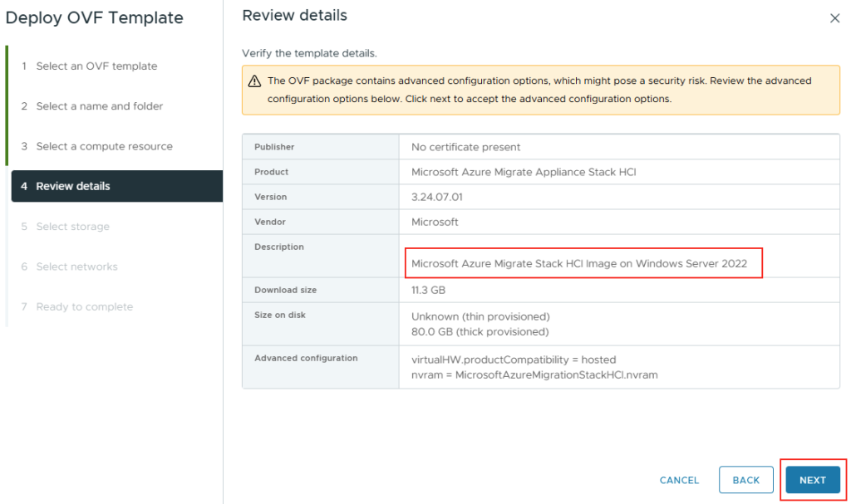The height and width of the screenshot is (504, 851).
Task: Click the 'Review details' page heading
Action: (295, 16)
